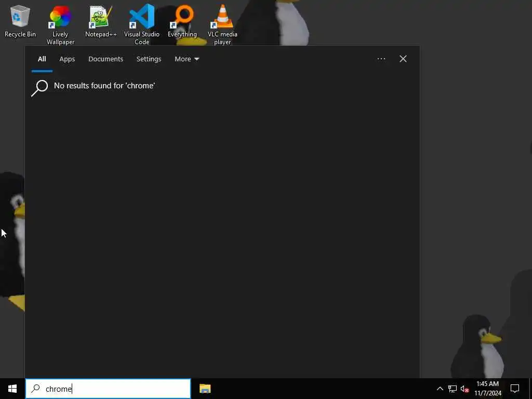This screenshot has height=399, width=532.
Task: Click the magnifier icon beside the no-results message
Action: (39, 88)
